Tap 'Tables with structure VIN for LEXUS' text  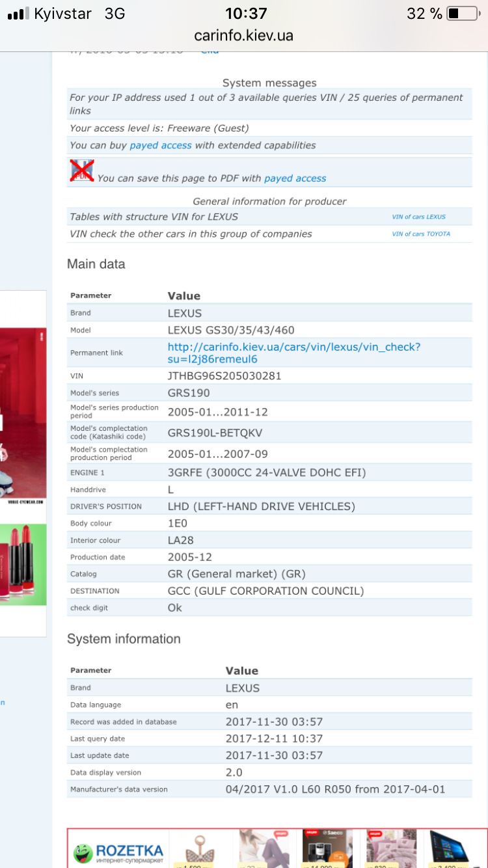click(154, 217)
